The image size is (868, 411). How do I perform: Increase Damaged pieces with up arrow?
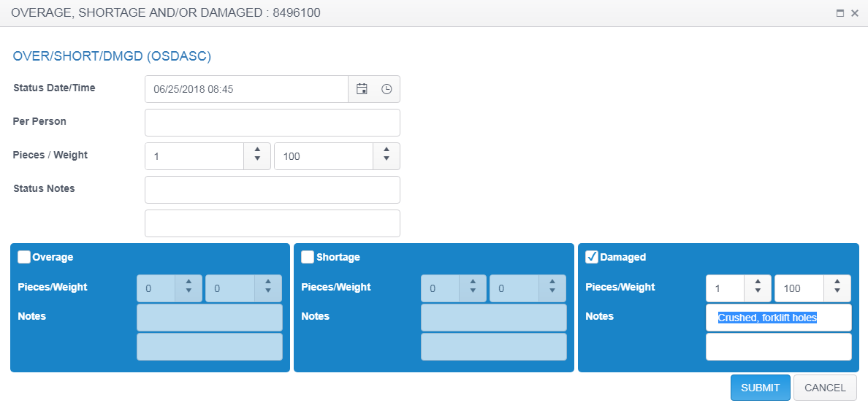(x=758, y=282)
